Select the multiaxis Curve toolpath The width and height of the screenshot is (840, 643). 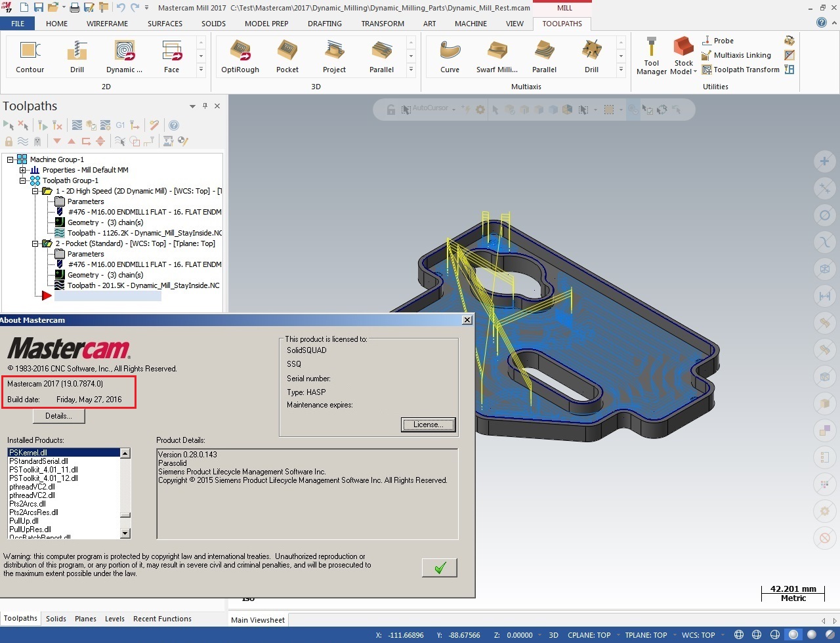(450, 56)
